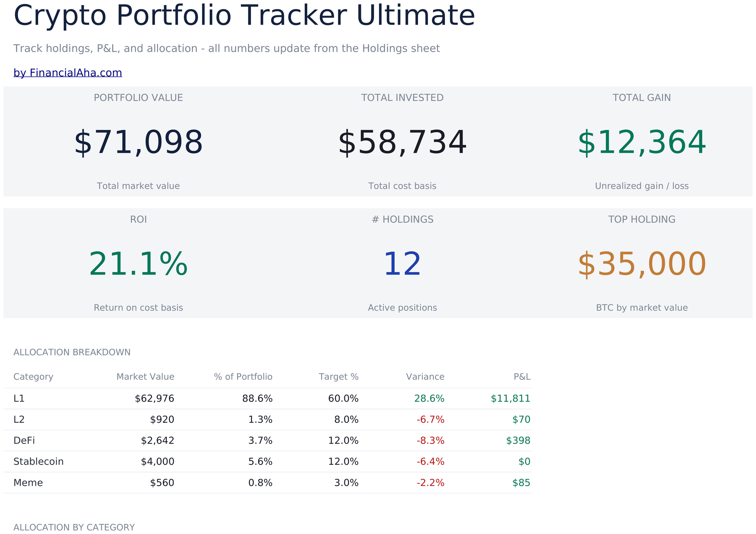This screenshot has width=756, height=534.
Task: Click the L2 market value $920
Action: [x=162, y=419]
